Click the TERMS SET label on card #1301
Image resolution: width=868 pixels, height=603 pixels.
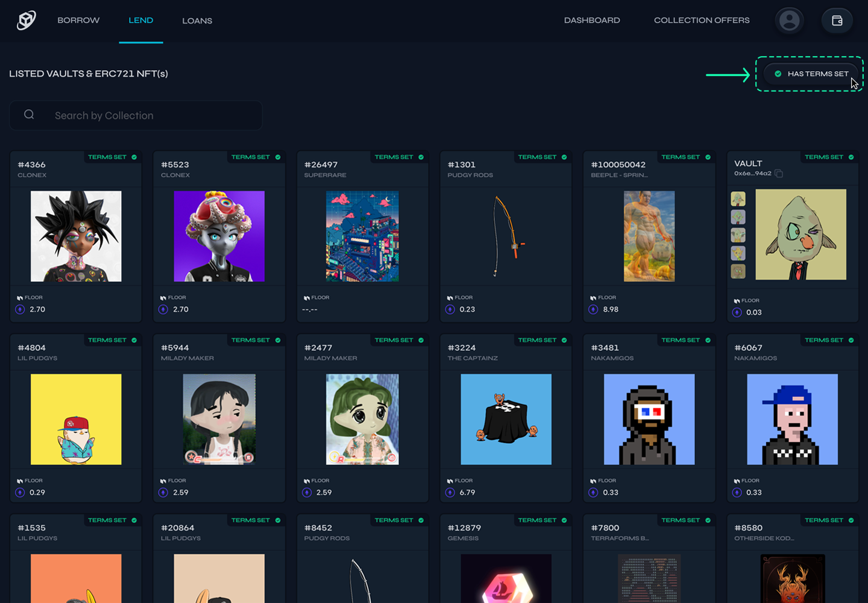537,157
